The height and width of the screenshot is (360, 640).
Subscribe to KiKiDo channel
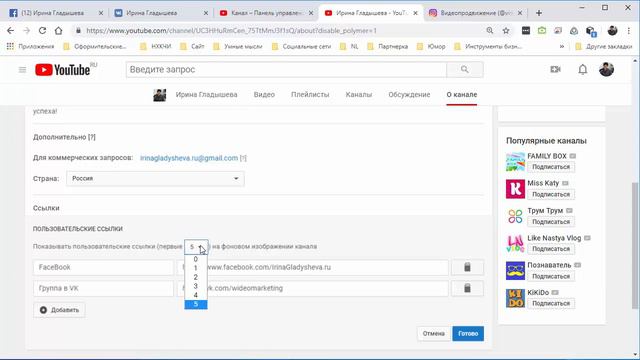pos(551,303)
